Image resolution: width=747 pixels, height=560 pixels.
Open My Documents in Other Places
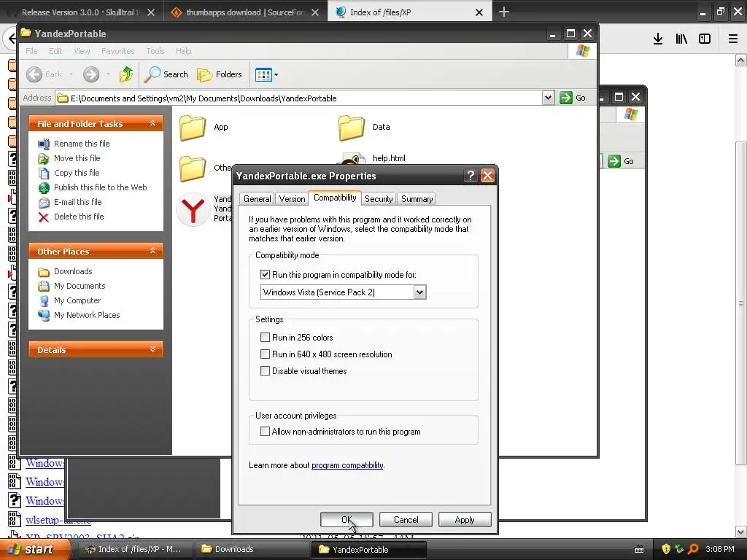(80, 286)
